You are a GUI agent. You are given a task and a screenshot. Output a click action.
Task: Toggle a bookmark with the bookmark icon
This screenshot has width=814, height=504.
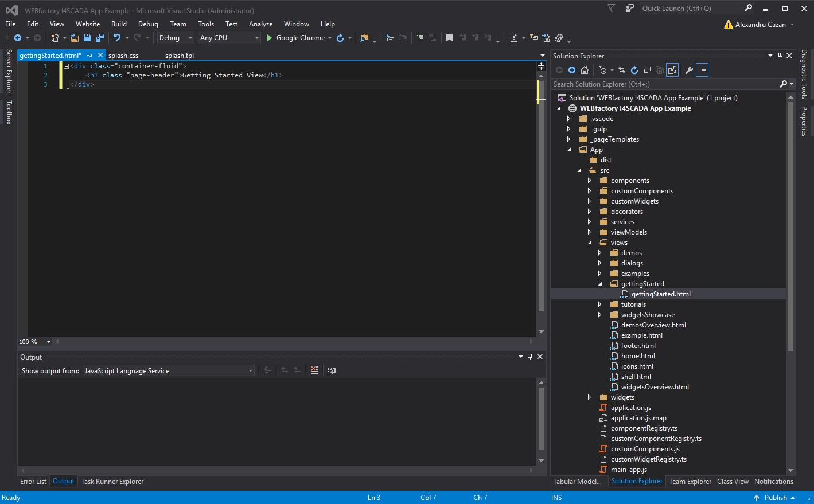pos(449,38)
